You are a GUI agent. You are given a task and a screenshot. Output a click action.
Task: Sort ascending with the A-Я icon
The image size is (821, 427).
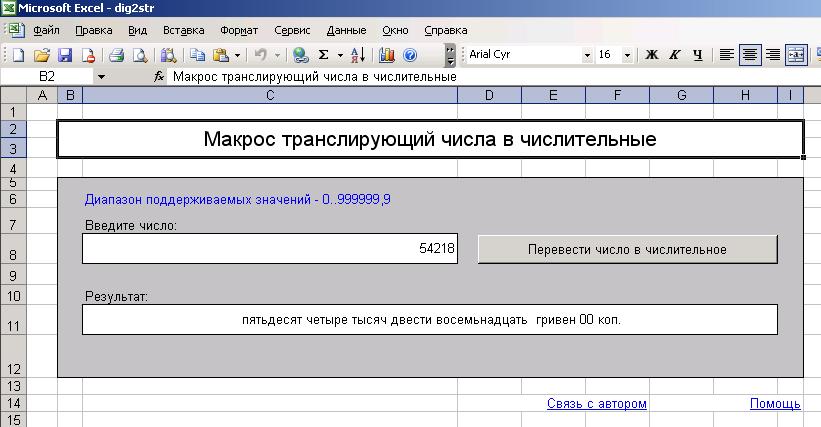click(x=359, y=55)
